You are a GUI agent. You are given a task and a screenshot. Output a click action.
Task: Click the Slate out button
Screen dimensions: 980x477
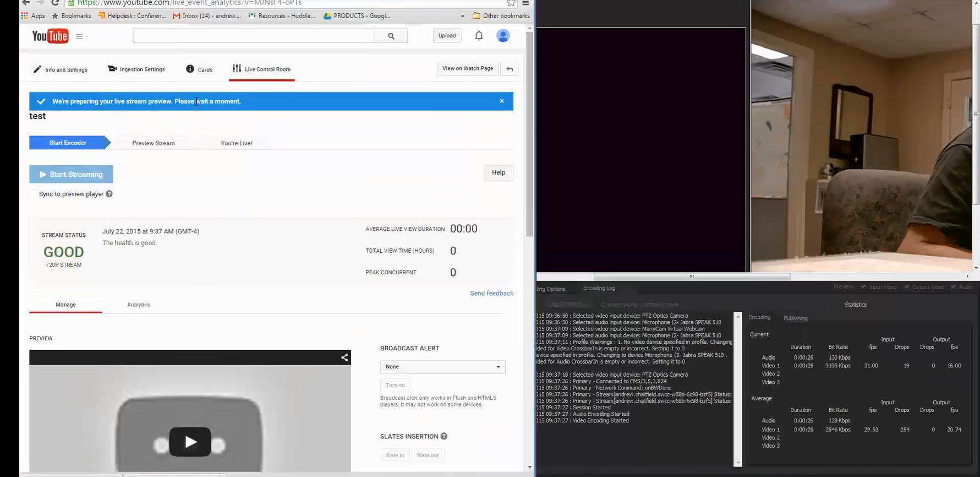tap(428, 455)
